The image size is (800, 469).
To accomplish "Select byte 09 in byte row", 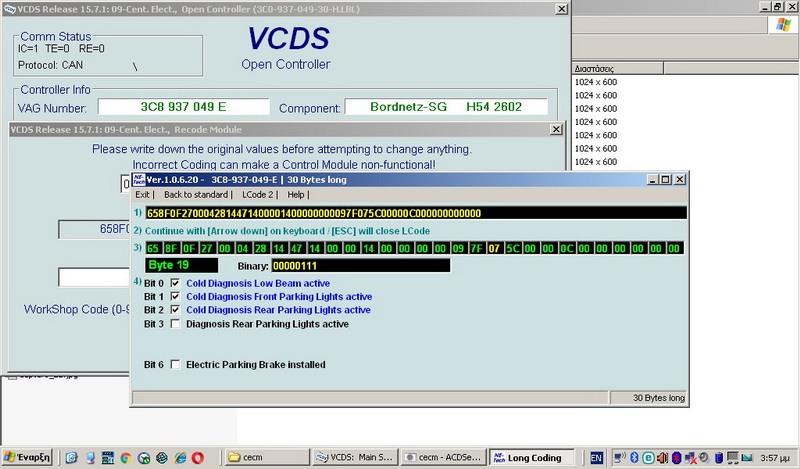I will click(x=458, y=249).
